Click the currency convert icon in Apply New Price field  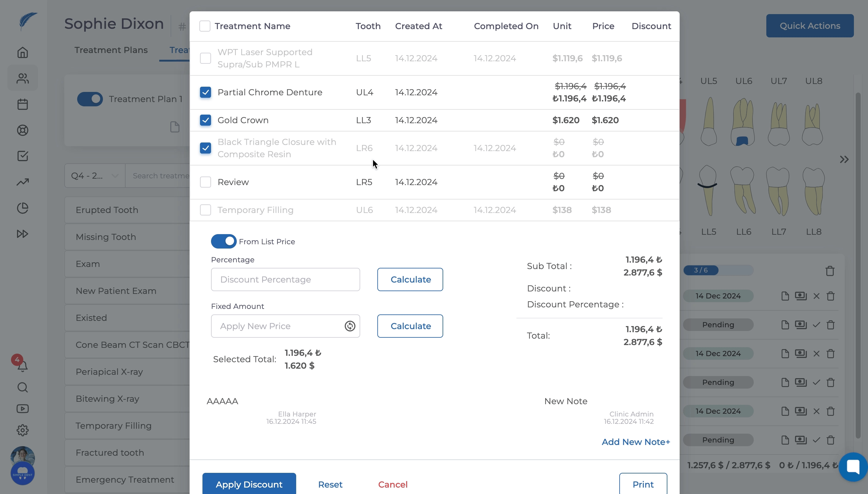(x=349, y=326)
